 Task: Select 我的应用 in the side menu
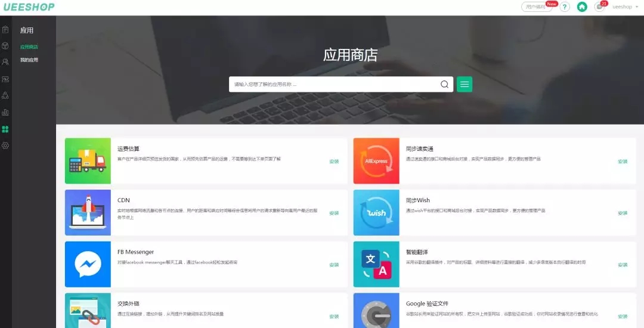point(29,60)
